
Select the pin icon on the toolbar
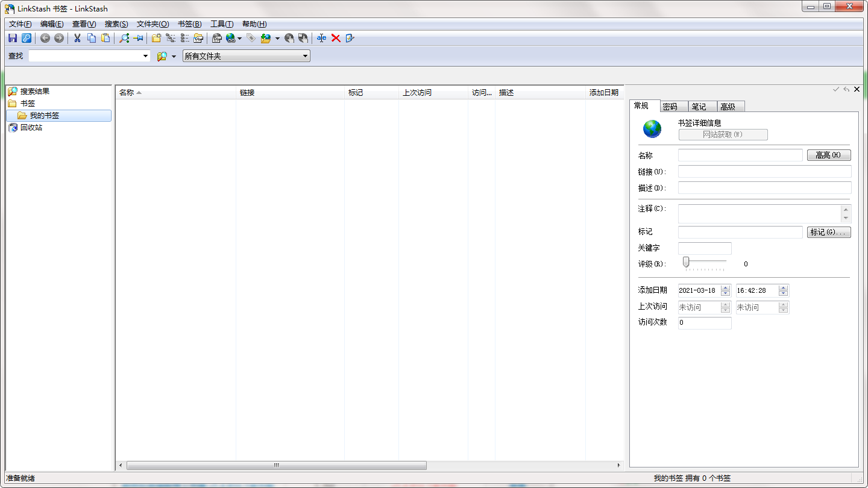click(137, 38)
